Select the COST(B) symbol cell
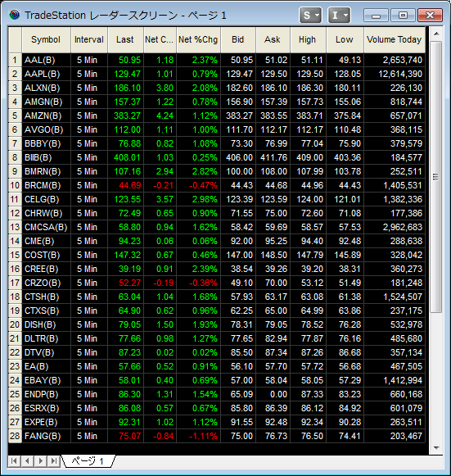Image resolution: width=451 pixels, height=476 pixels. point(46,255)
